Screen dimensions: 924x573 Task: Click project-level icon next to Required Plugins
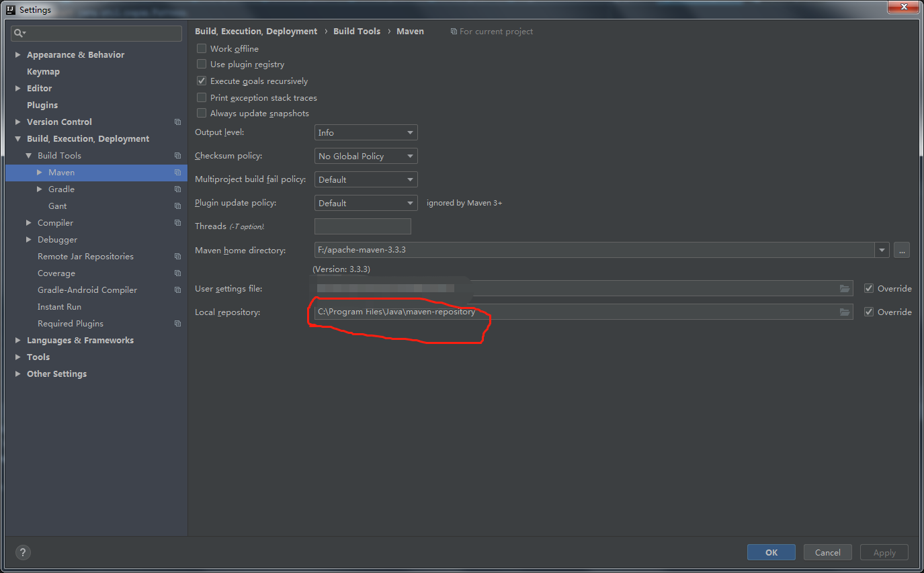pos(177,324)
